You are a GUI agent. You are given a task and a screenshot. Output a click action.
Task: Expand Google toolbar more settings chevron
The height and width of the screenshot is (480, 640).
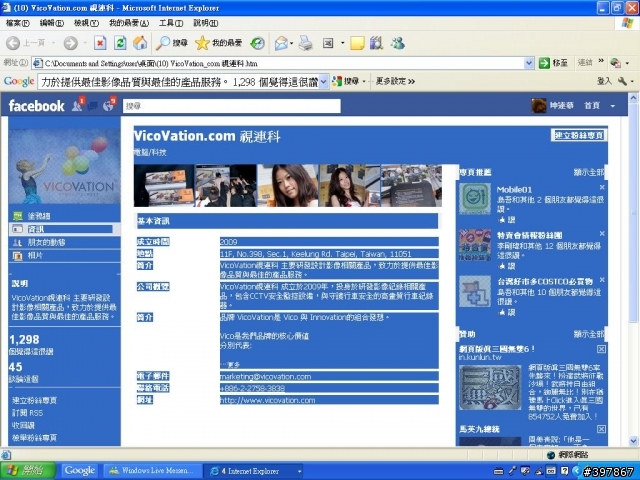pyautogui.click(x=411, y=82)
